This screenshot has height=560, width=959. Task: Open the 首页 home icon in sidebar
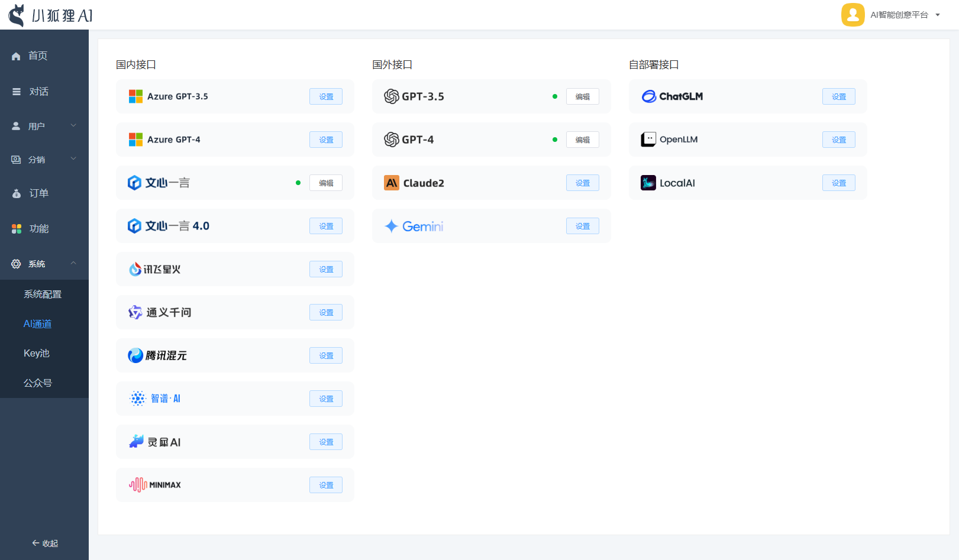point(16,56)
